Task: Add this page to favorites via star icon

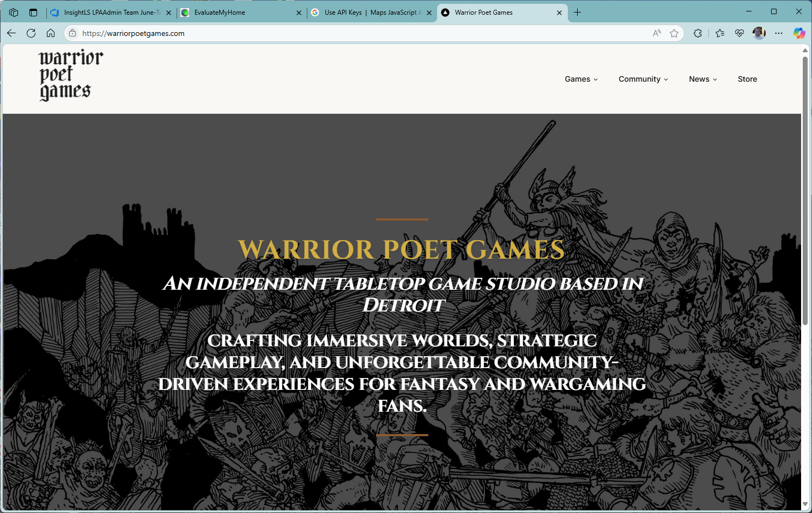Action: (x=674, y=33)
